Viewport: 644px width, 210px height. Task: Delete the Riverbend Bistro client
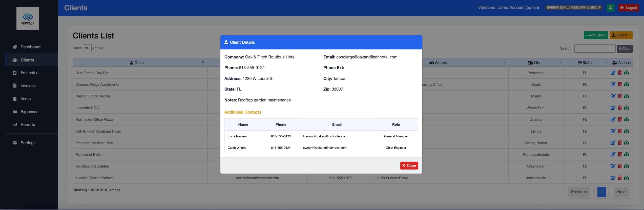pyautogui.click(x=620, y=154)
